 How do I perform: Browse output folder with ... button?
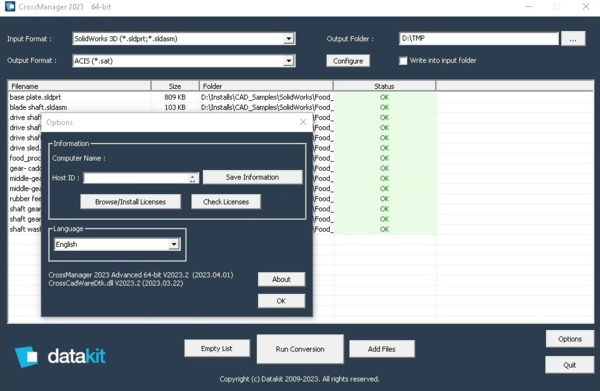tap(573, 39)
